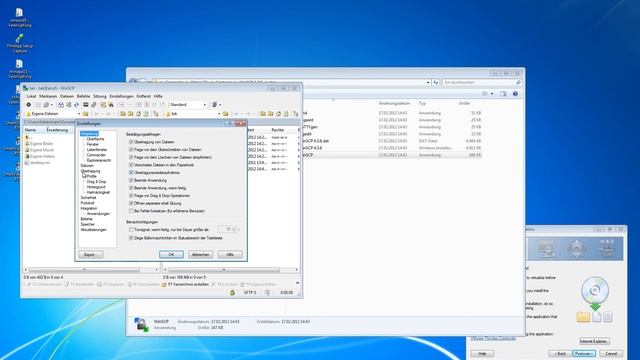This screenshot has height=360, width=640.
Task: Open the Markieren menu in WinSCP
Action: point(48,96)
